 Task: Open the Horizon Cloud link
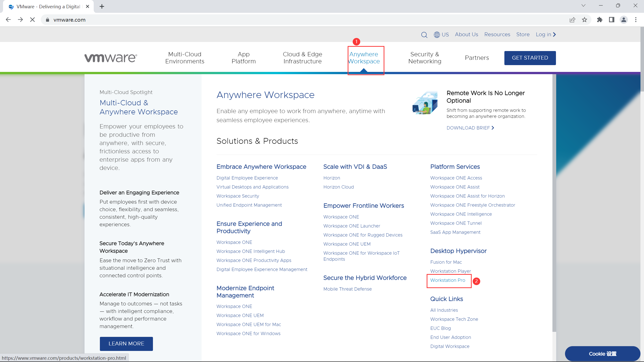339,187
